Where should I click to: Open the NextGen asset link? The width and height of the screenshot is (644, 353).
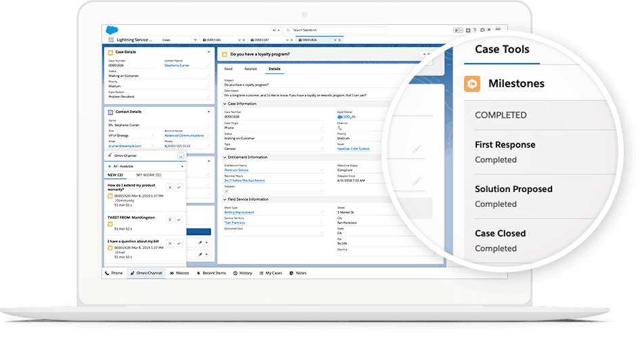[353, 149]
